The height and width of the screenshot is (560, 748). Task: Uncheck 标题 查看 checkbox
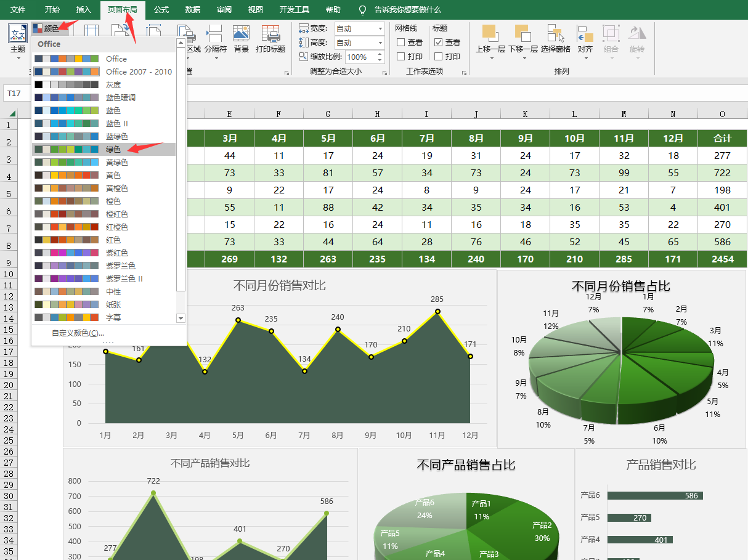(x=438, y=43)
